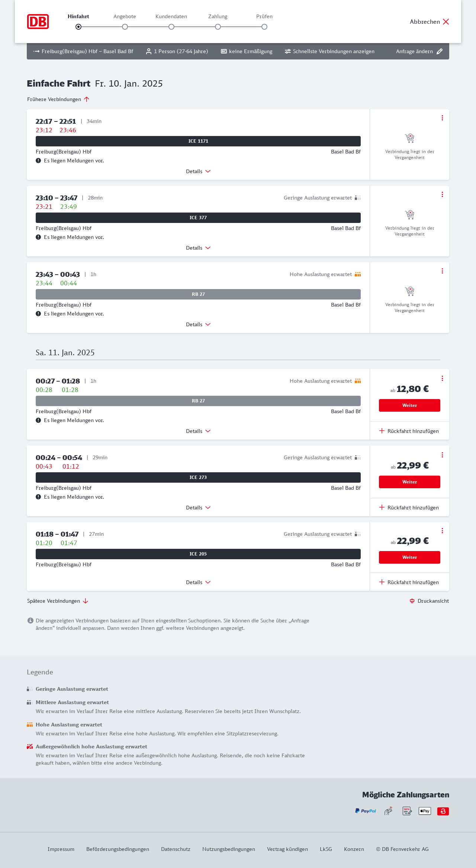Screen dimensions: 476x868
Task: Click the warning icon on the ICE 377 connection
Action: [x=38, y=237]
